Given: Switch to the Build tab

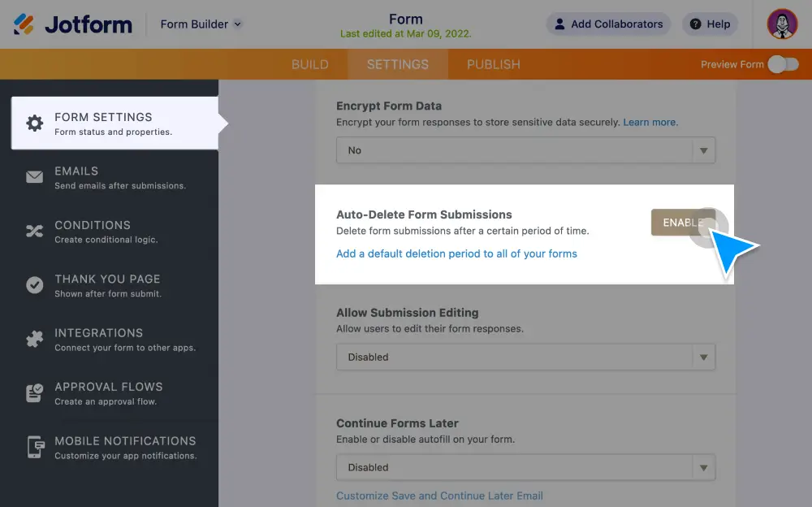Looking at the screenshot, I should coord(310,64).
